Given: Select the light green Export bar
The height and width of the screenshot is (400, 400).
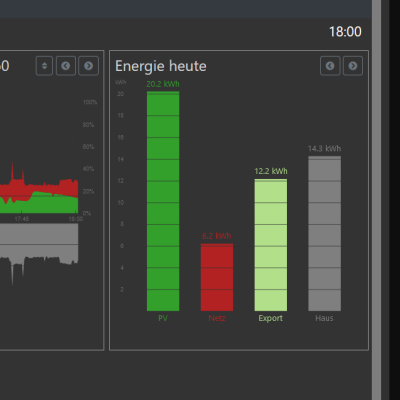Looking at the screenshot, I should tap(271, 245).
